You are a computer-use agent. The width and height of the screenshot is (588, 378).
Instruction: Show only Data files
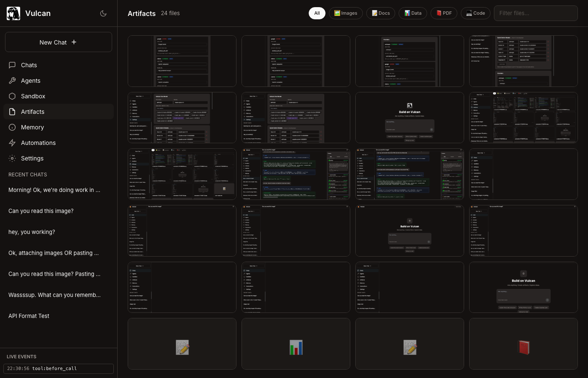413,13
